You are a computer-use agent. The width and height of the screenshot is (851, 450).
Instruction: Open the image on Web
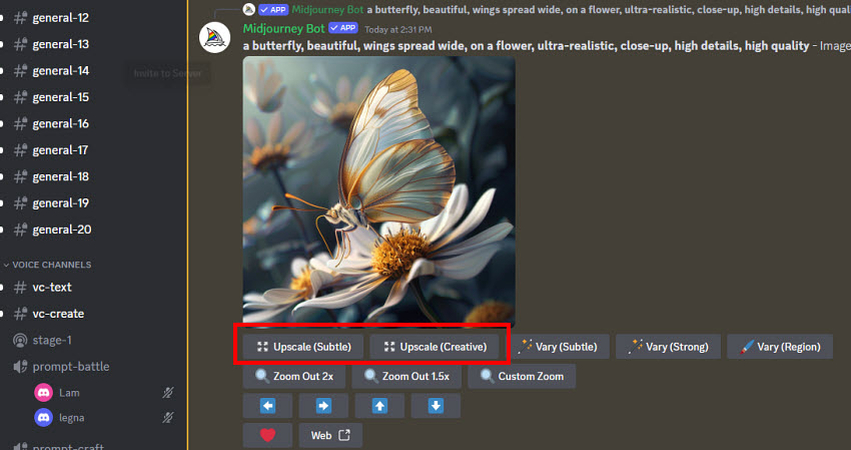tap(331, 435)
